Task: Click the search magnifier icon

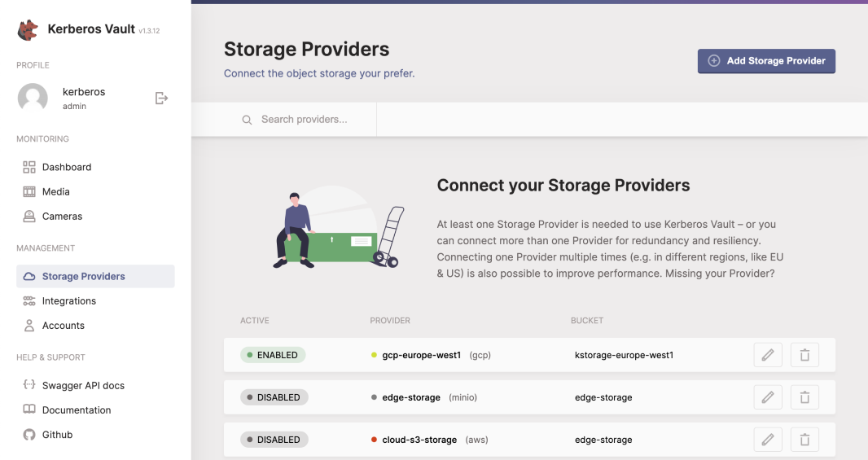Action: tap(247, 120)
